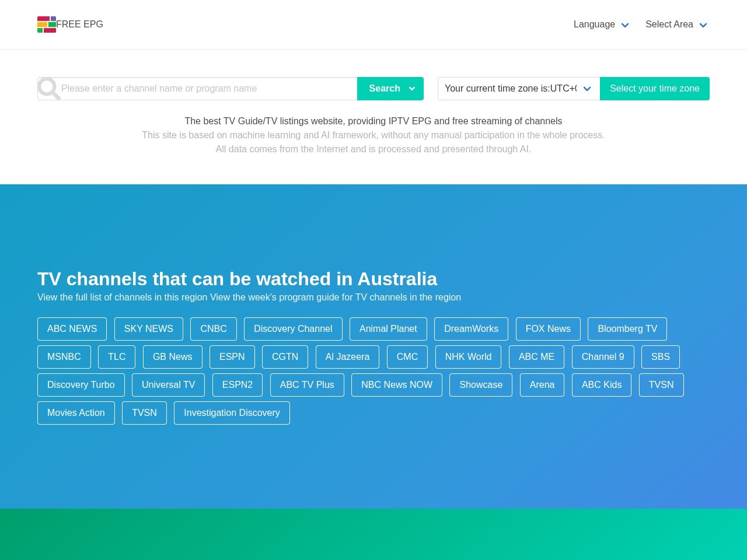Open the ABC Kids channel
The image size is (747, 560).
(602, 385)
